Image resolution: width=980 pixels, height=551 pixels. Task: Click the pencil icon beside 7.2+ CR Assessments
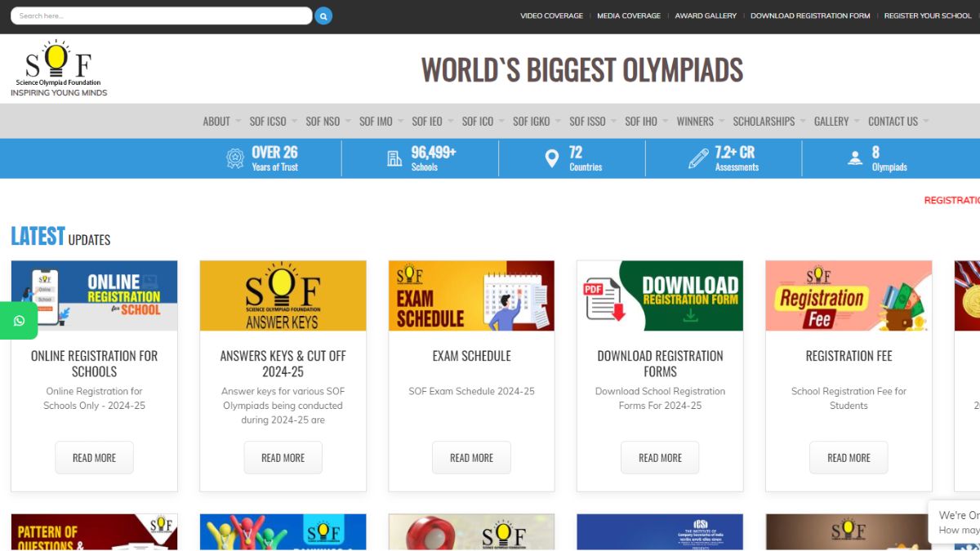pyautogui.click(x=699, y=158)
